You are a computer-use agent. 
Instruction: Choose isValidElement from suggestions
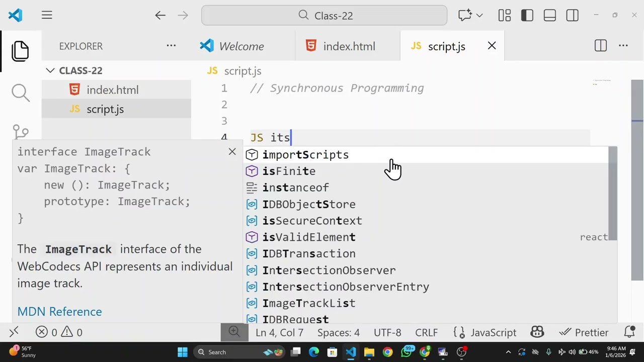(426, 237)
